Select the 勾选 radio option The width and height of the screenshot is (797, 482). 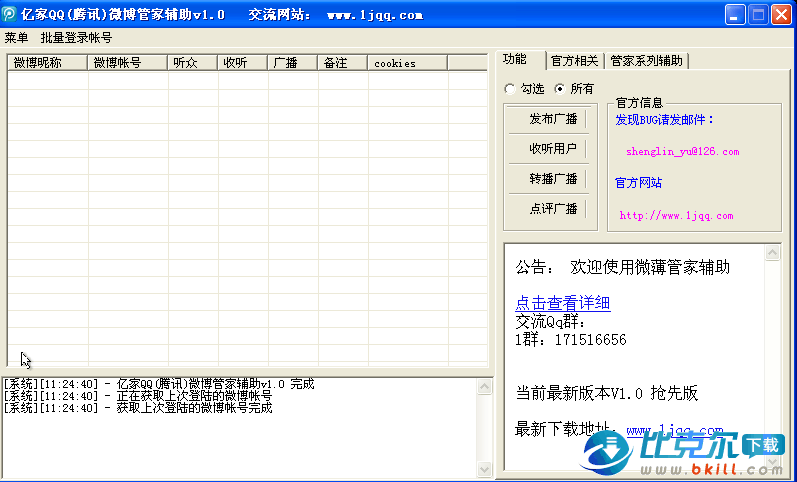click(512, 88)
